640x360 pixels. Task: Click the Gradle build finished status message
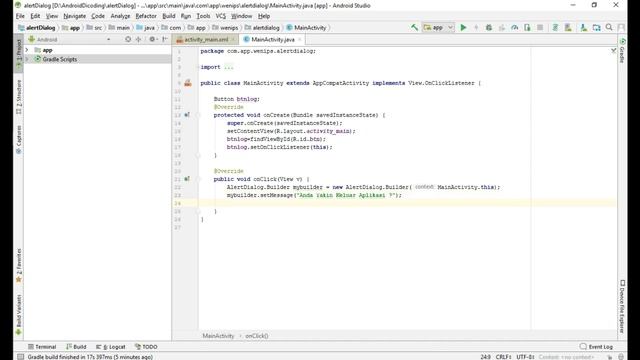(x=90, y=357)
